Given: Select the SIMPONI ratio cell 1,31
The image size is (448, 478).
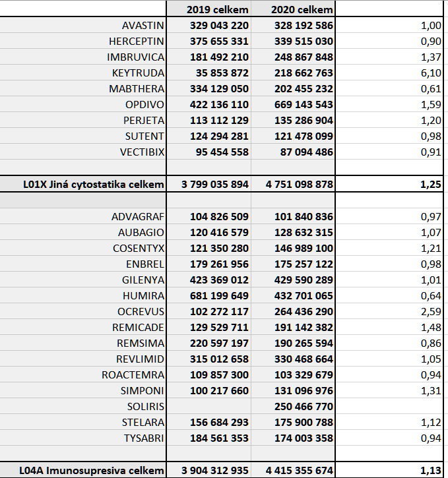Looking at the screenshot, I should (x=389, y=391).
